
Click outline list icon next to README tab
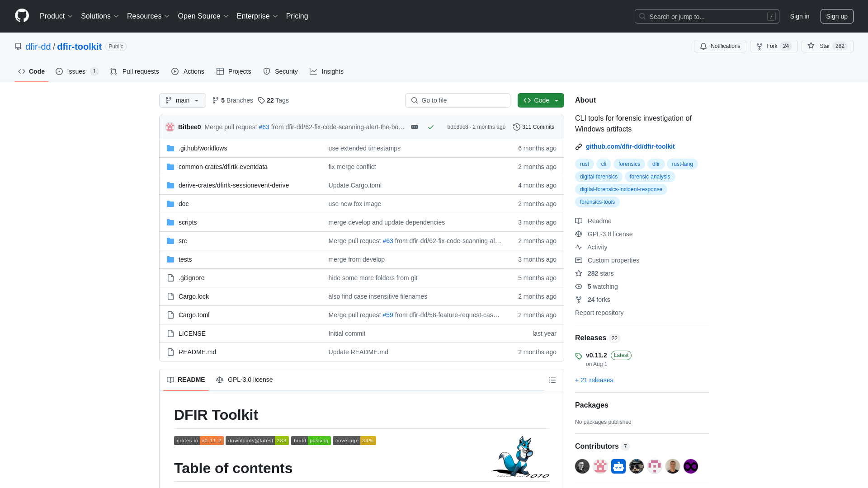552,380
